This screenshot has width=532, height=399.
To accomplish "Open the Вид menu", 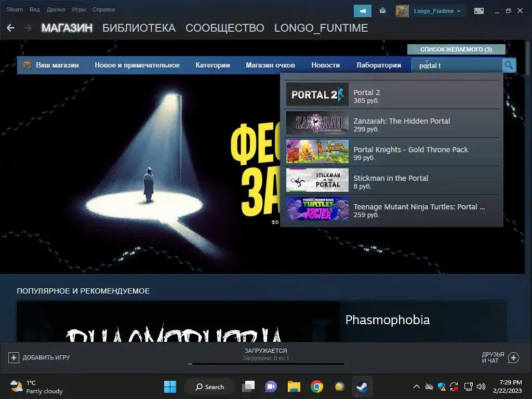I will click(x=35, y=9).
